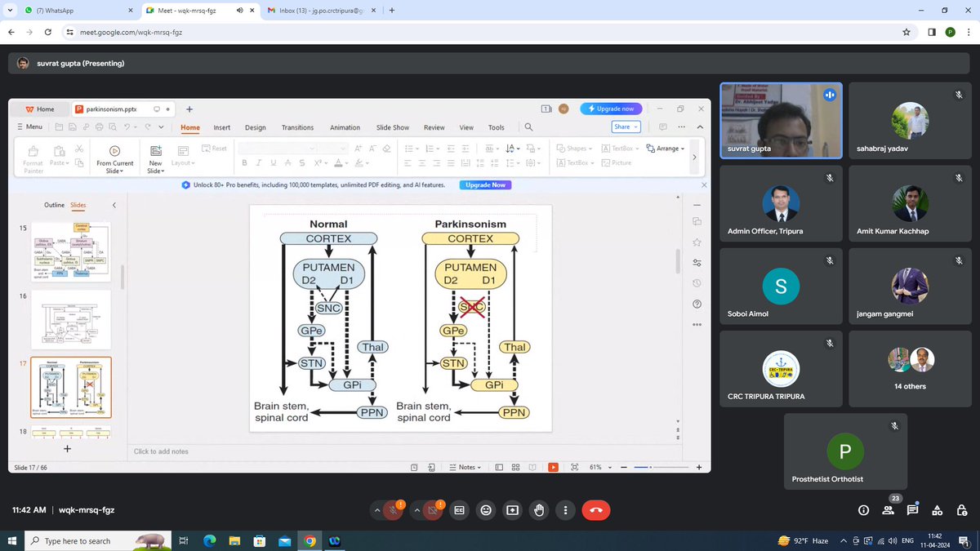Click the Home tab in WPS title bar
The width and height of the screenshot is (980, 551).
[x=39, y=109]
